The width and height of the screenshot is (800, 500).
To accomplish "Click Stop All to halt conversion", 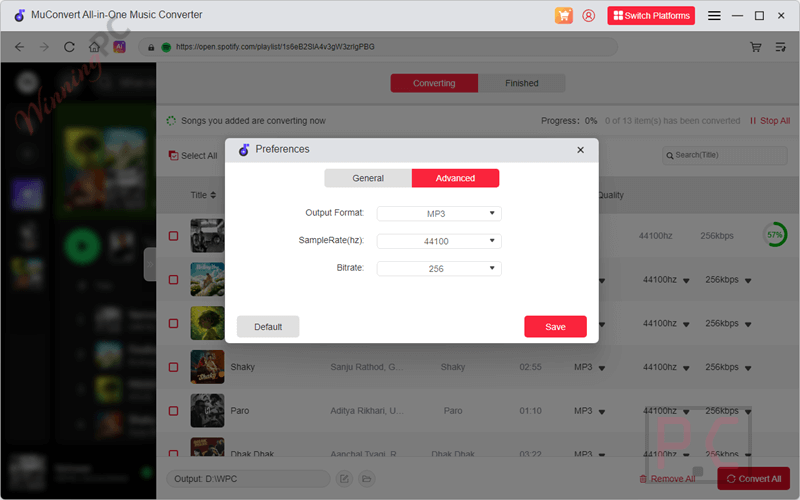I will pos(770,121).
